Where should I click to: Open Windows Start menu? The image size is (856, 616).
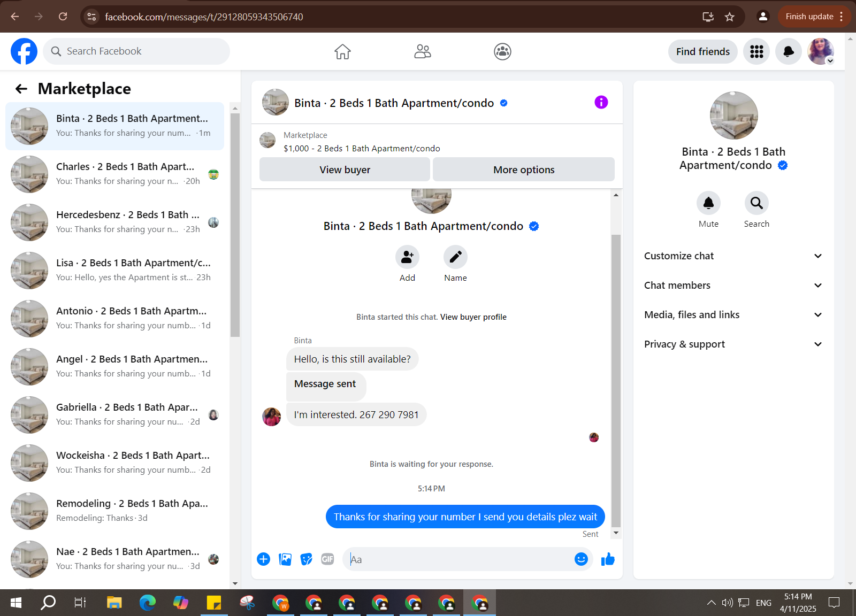point(16,603)
